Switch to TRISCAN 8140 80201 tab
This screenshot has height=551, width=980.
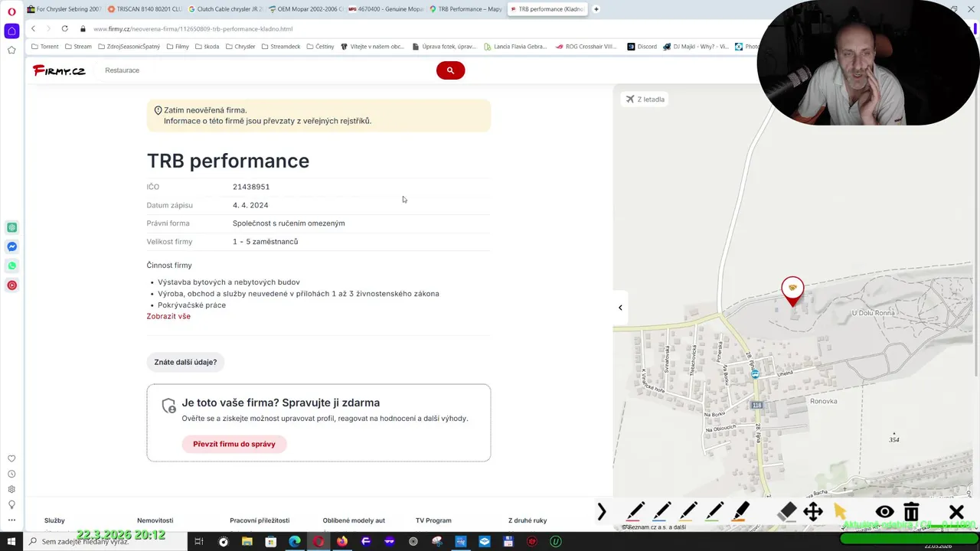(145, 9)
